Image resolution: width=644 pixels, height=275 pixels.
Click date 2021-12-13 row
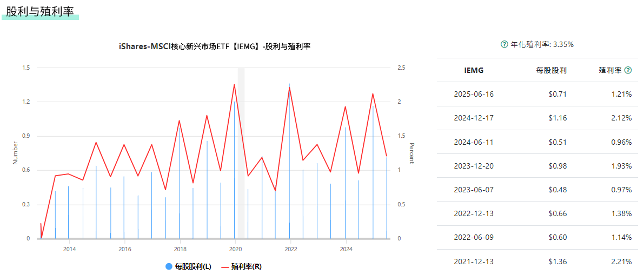[474, 261]
